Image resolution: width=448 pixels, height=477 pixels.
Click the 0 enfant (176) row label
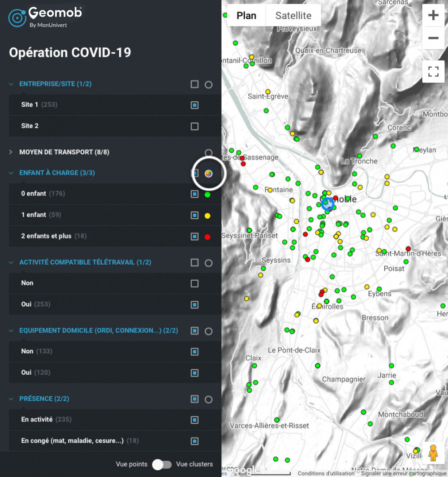43,194
